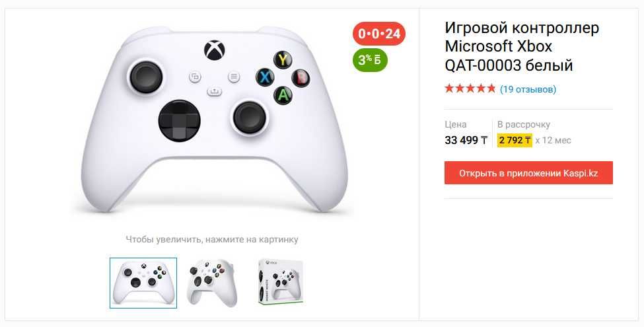
Task: Click the black D-pad on the controller image
Action: coord(179,120)
